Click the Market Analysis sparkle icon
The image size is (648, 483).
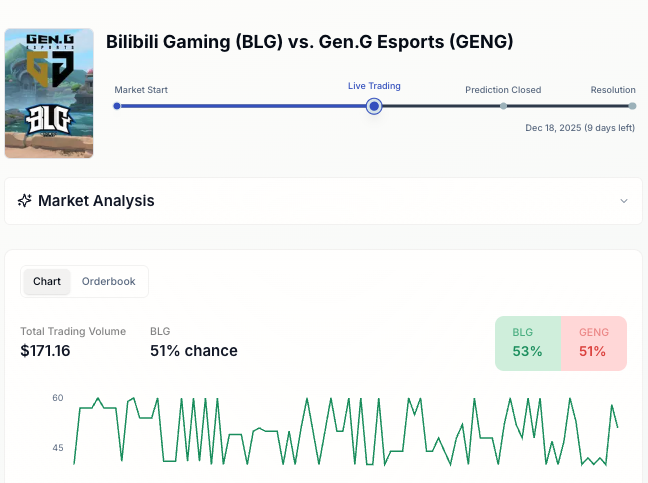[x=24, y=201]
